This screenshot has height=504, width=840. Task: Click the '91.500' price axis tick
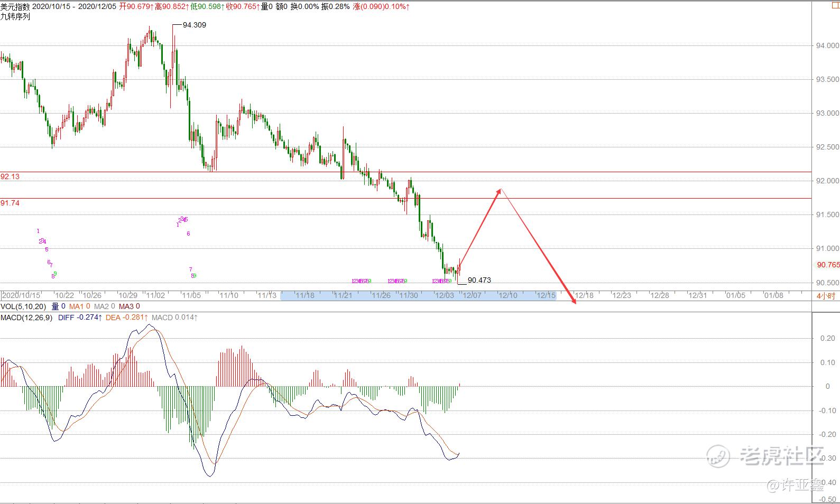click(827, 214)
